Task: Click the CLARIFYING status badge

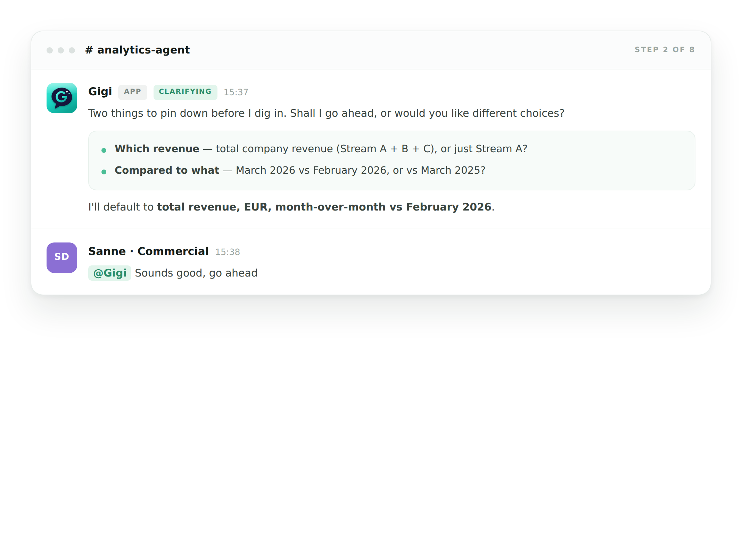Action: point(185,92)
